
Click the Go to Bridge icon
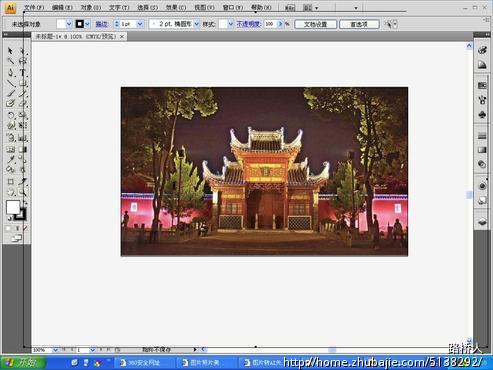click(x=290, y=8)
